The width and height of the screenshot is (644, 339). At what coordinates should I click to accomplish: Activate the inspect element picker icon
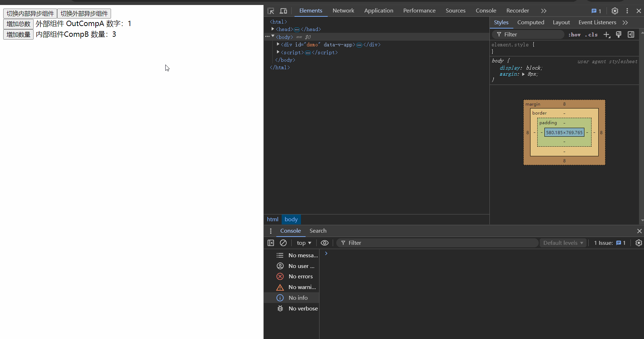271,11
